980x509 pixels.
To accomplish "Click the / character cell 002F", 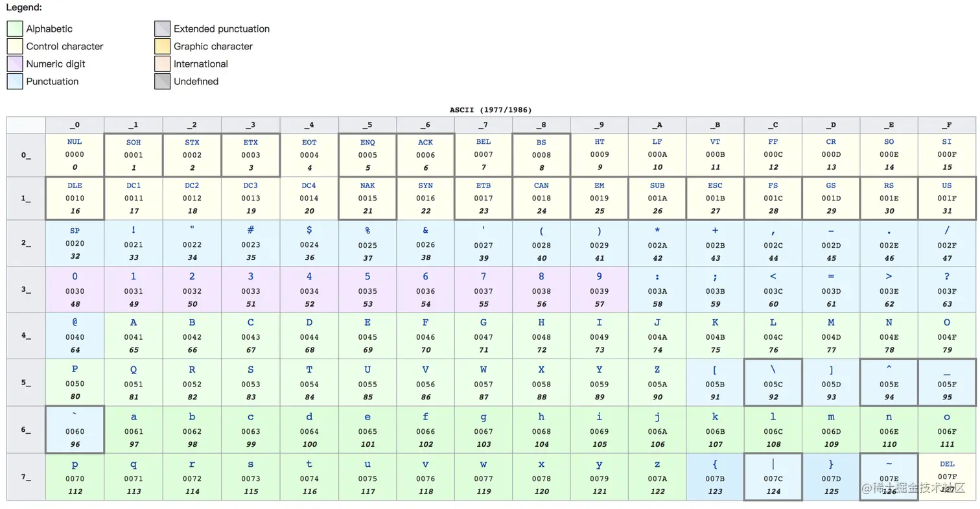I will (947, 243).
